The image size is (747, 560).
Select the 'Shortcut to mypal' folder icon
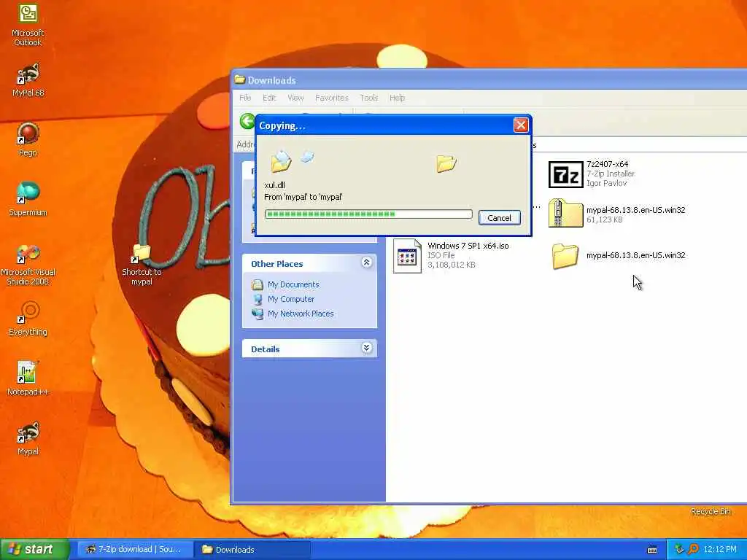[141, 253]
